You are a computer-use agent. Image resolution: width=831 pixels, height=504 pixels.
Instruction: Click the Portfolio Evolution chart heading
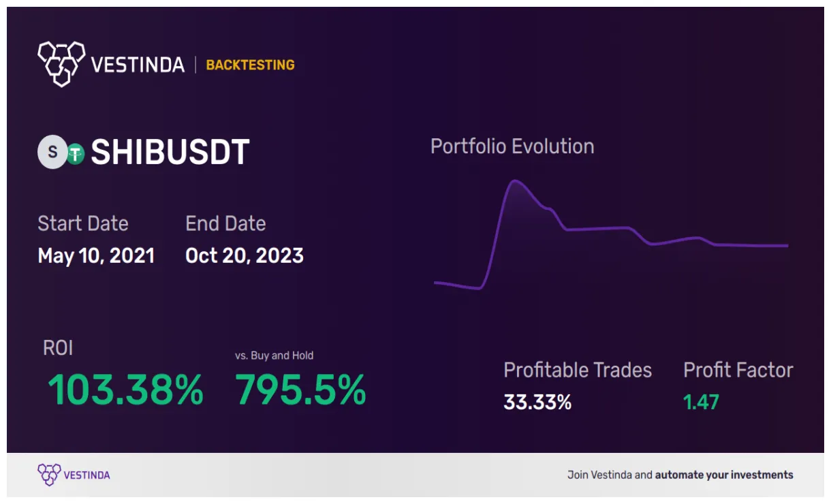pos(512,146)
